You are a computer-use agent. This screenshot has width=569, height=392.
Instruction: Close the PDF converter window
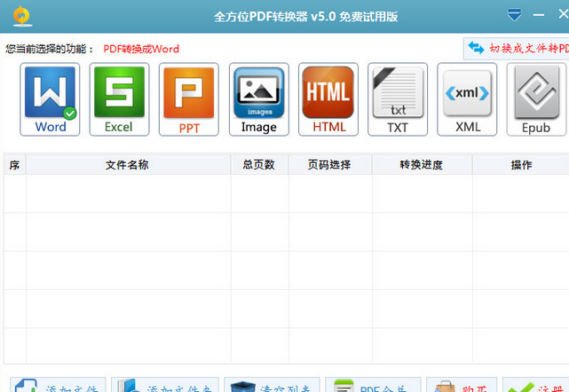coord(564,14)
